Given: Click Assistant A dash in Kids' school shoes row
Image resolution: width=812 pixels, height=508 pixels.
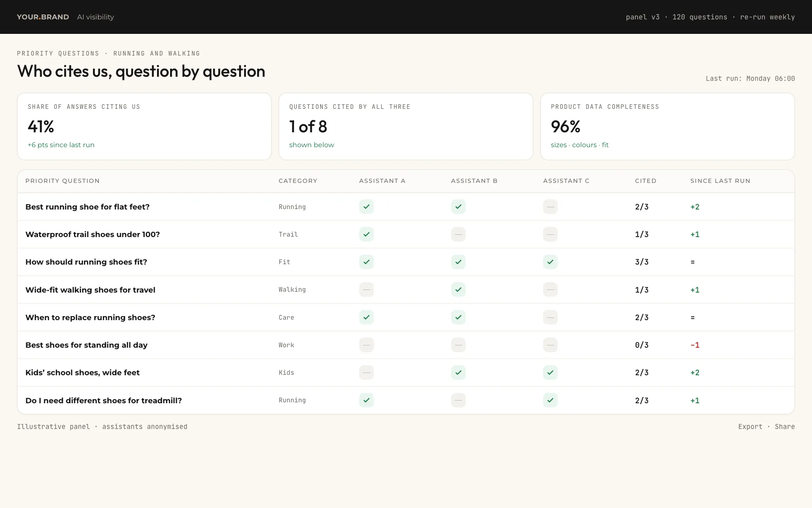Looking at the screenshot, I should pyautogui.click(x=366, y=373).
